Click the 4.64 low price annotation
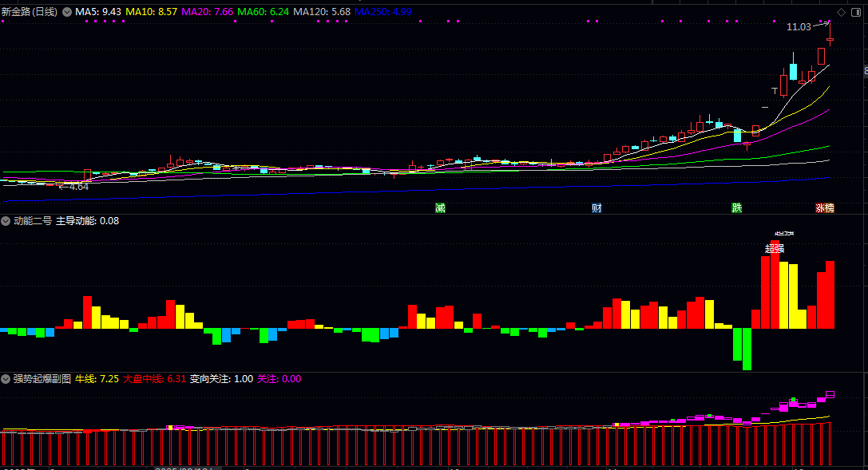The image size is (868, 470). tap(78, 187)
